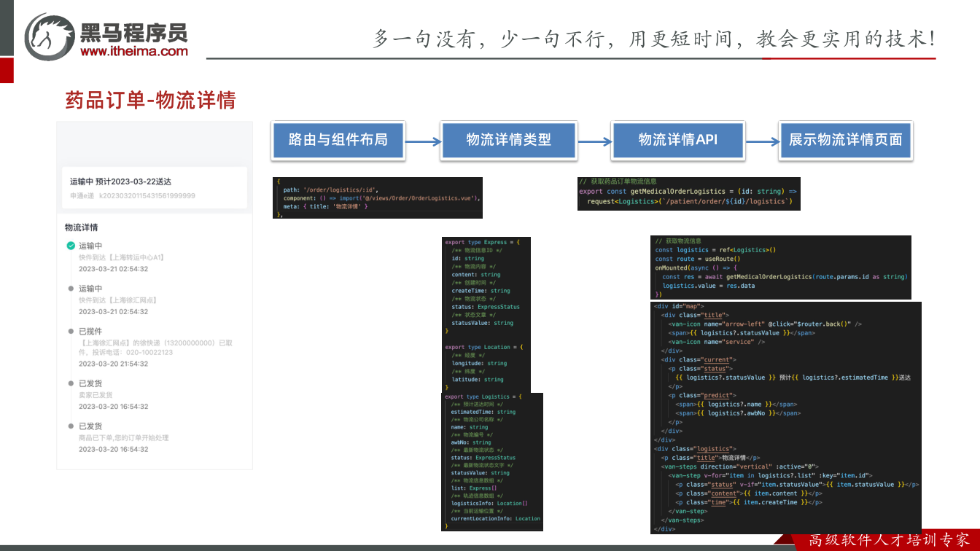Click the export const getMedicalOrderLogistics line

pos(688,192)
